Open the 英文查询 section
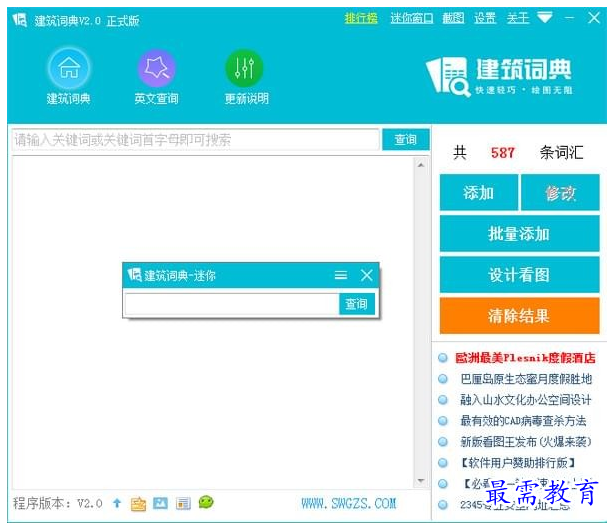Image resolution: width=607 pixels, height=524 pixels. [156, 77]
